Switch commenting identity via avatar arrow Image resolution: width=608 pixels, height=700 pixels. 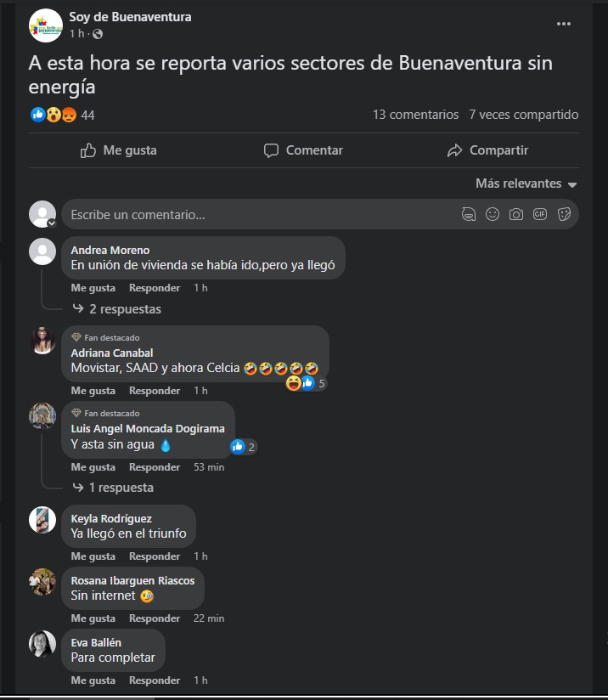pyautogui.click(x=52, y=223)
